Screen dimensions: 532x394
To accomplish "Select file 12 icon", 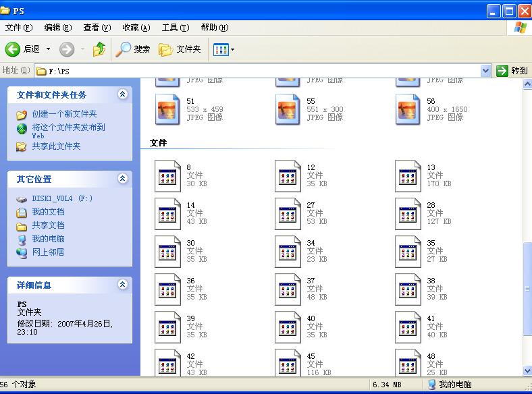I will tap(288, 176).
